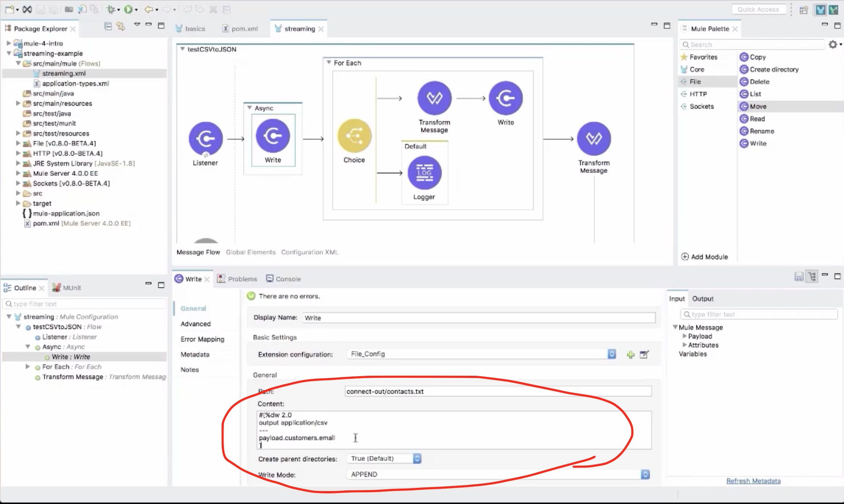Expand the src/main/resources folder
The height and width of the screenshot is (504, 844).
(x=18, y=104)
